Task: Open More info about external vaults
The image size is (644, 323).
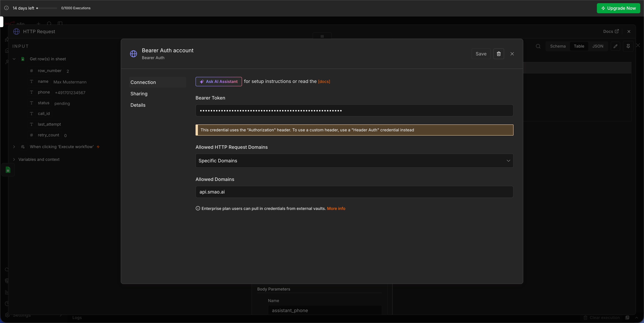Action: (x=336, y=208)
